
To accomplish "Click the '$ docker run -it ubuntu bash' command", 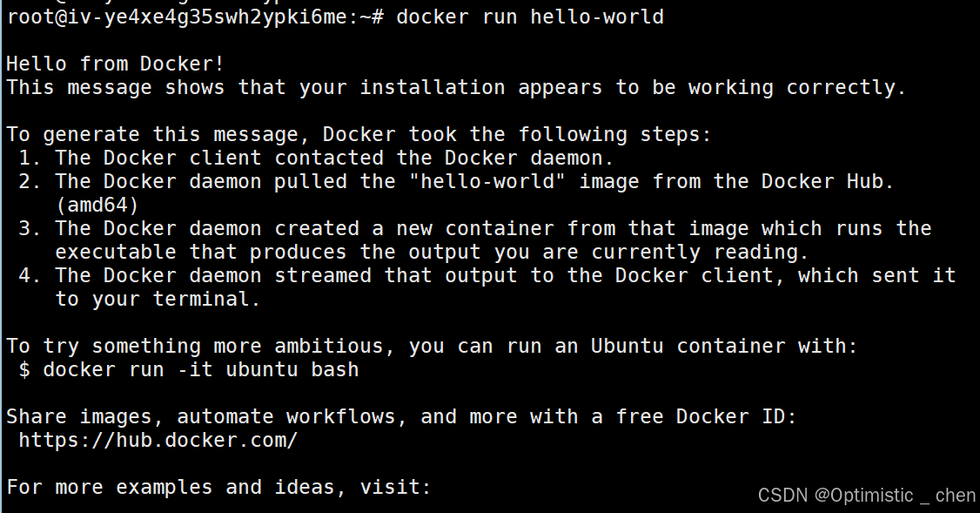I will pos(189,370).
